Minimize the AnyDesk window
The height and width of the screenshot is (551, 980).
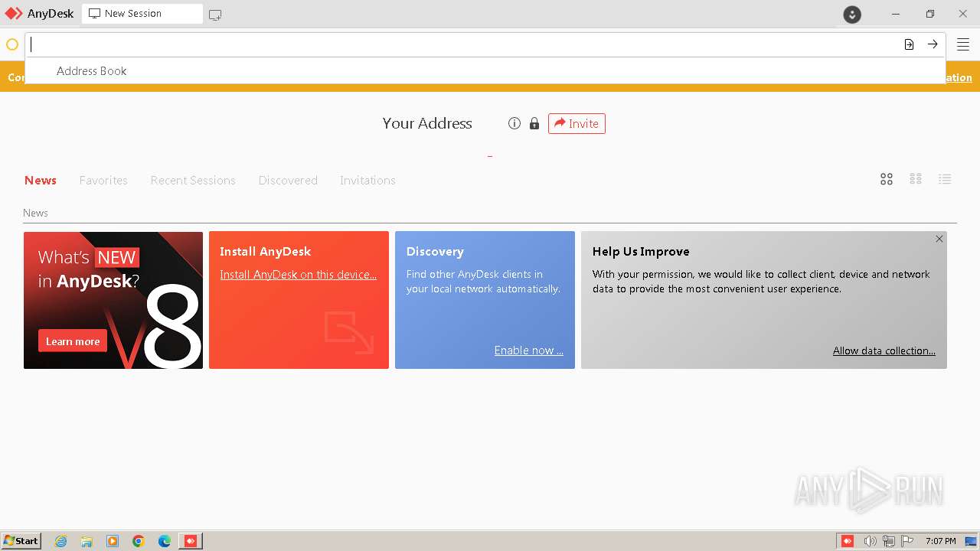[896, 14]
